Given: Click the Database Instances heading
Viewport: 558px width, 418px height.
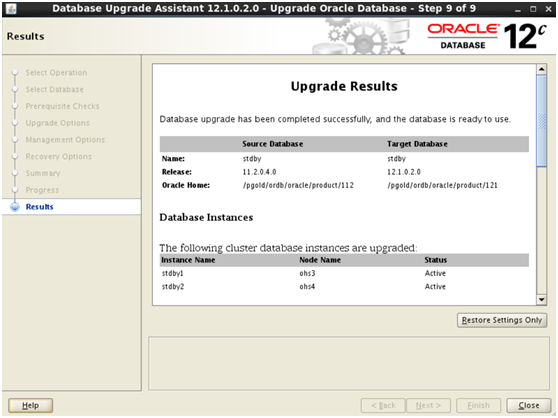Looking at the screenshot, I should 206,217.
